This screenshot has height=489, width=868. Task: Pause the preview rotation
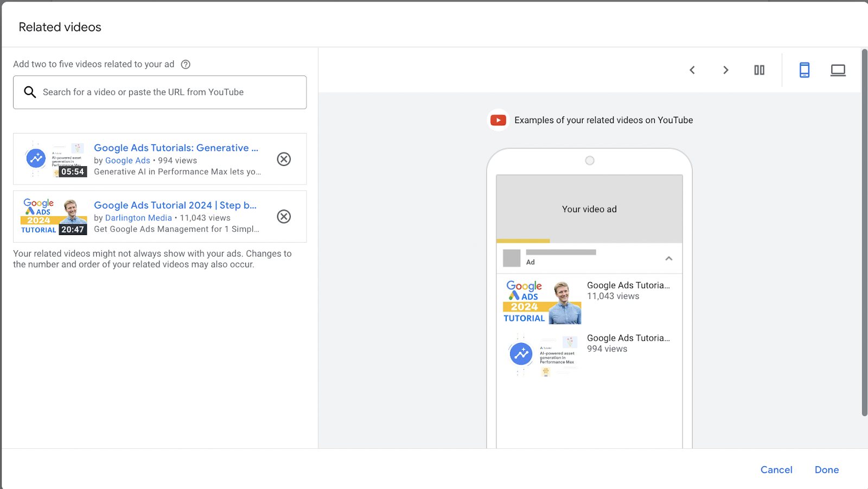point(759,70)
